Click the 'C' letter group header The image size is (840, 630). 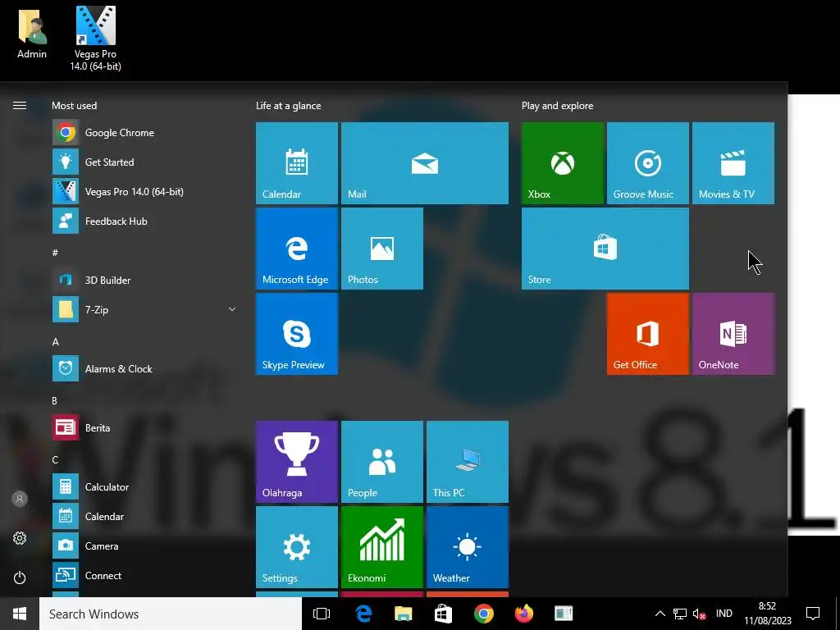pyautogui.click(x=55, y=459)
